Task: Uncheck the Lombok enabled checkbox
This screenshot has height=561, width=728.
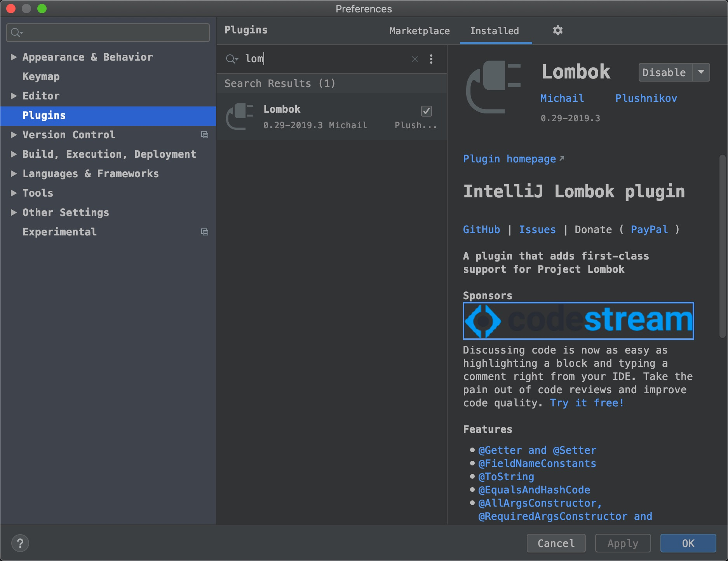Action: point(426,111)
